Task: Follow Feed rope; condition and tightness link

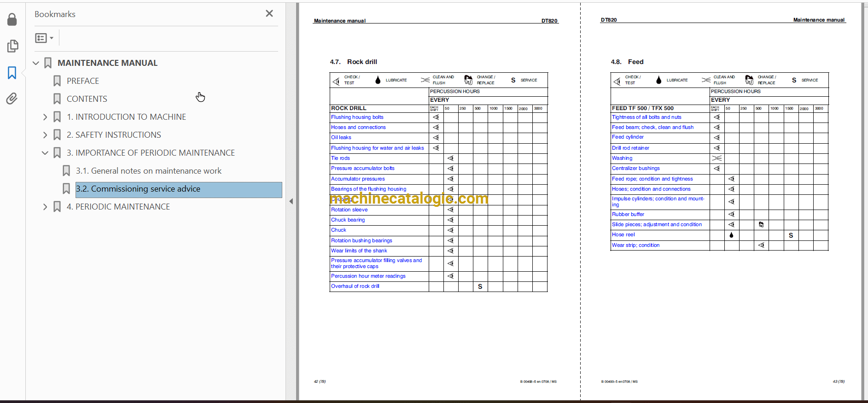Action: coord(652,179)
